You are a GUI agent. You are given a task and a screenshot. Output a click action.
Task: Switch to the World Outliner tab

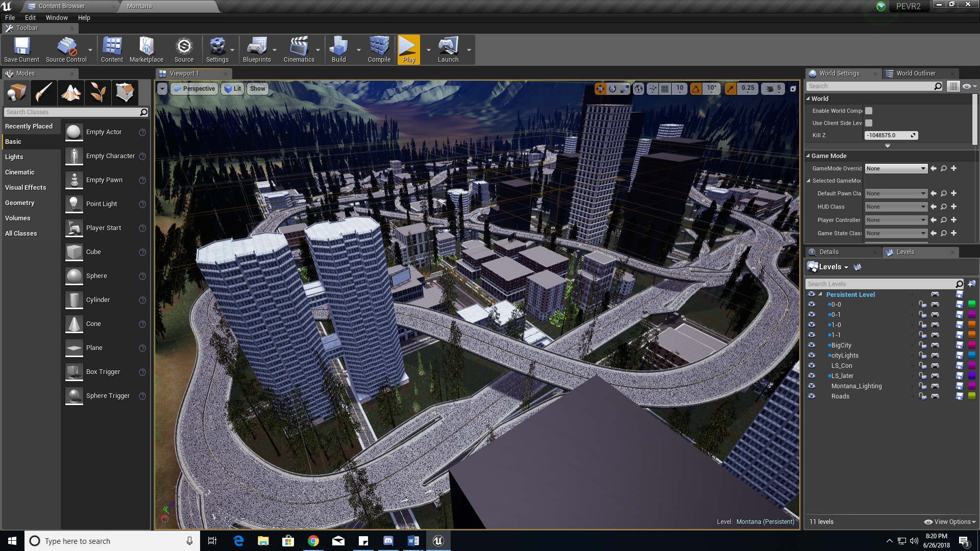click(916, 73)
